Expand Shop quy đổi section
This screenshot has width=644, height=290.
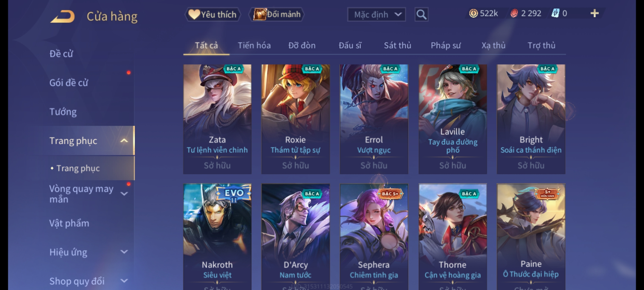(x=124, y=281)
